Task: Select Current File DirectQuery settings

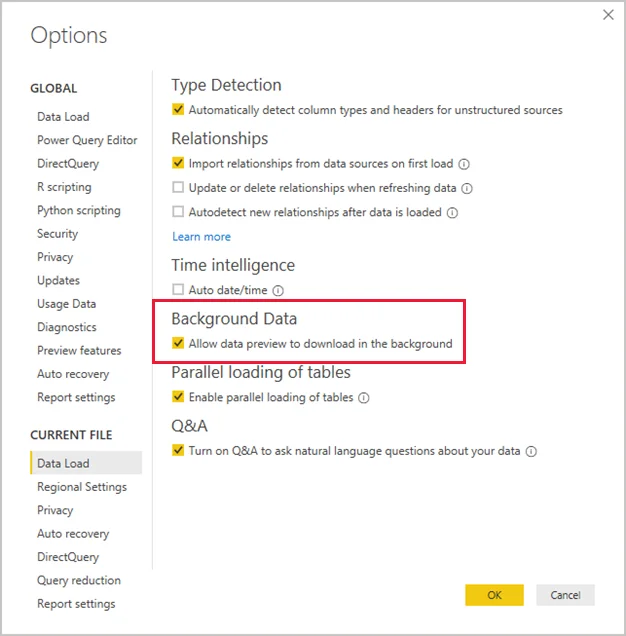Action: tap(68, 557)
